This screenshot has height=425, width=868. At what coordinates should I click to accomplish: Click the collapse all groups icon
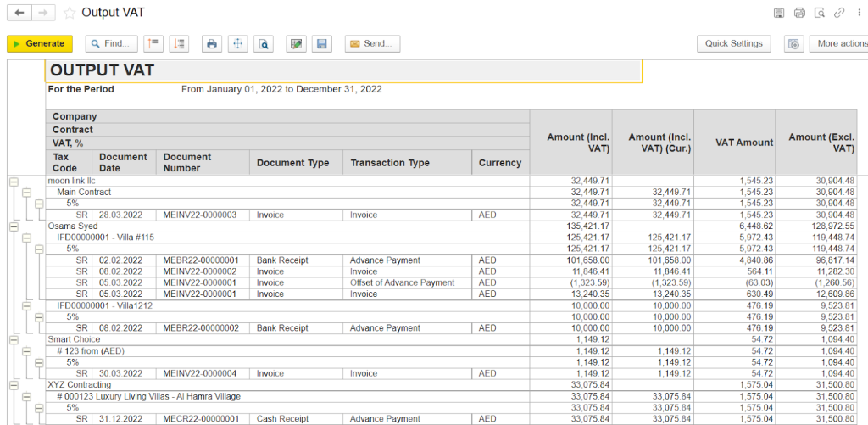tap(153, 43)
